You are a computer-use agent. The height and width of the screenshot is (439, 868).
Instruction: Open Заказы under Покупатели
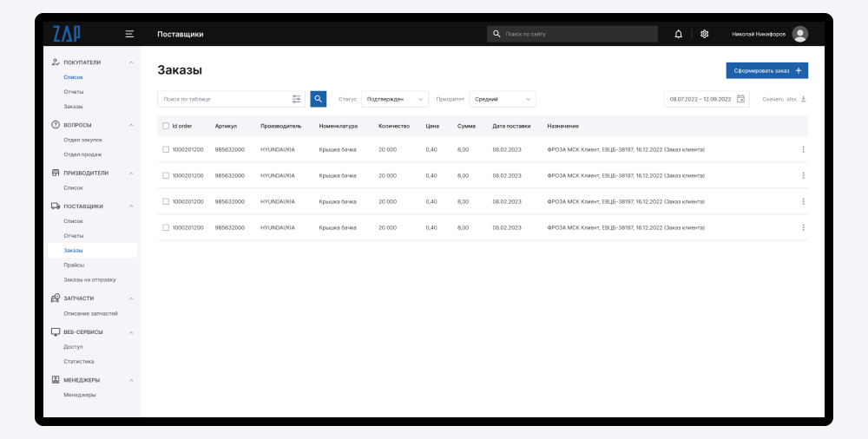73,107
